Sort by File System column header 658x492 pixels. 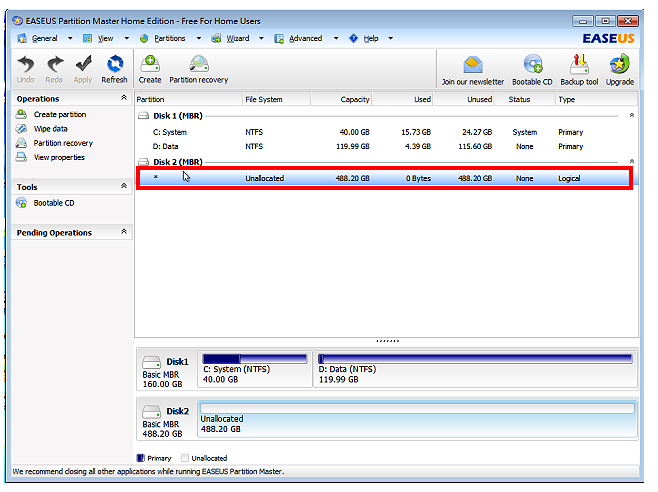pos(277,99)
